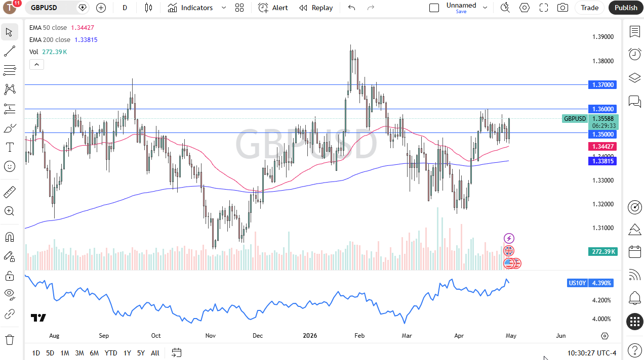Open the Indicators dialog
Image resolution: width=644 pixels, height=360 pixels.
click(190, 8)
